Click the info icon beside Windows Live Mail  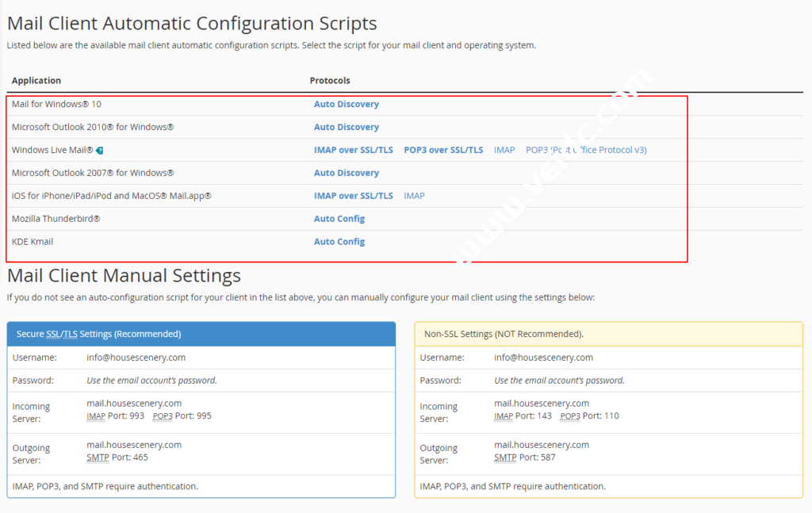[100, 150]
